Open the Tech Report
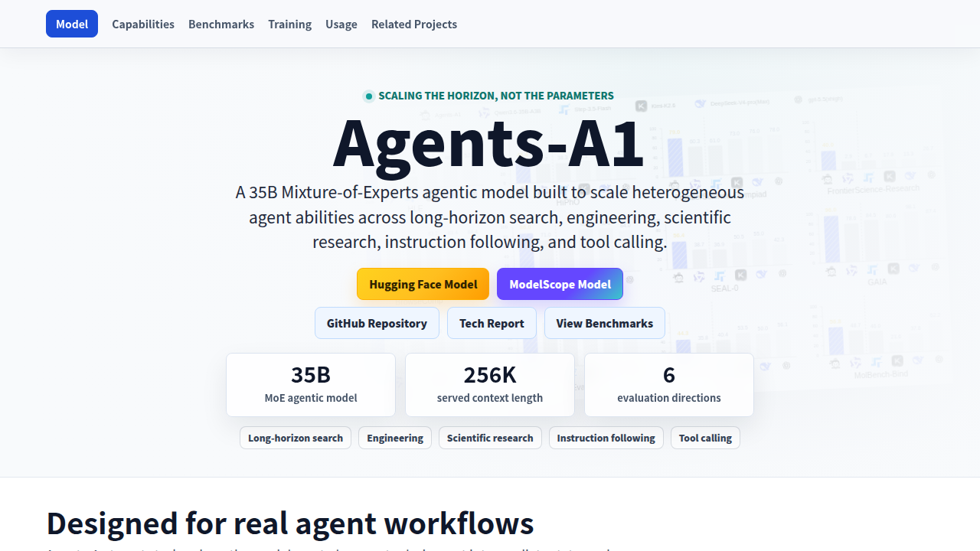The height and width of the screenshot is (551, 980). [492, 323]
